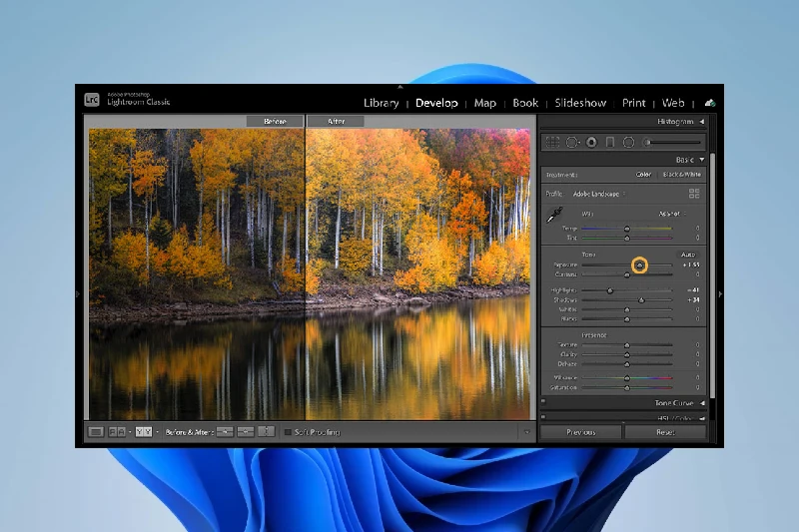
Task: Open the Profile Browser grid icon
Action: click(694, 193)
